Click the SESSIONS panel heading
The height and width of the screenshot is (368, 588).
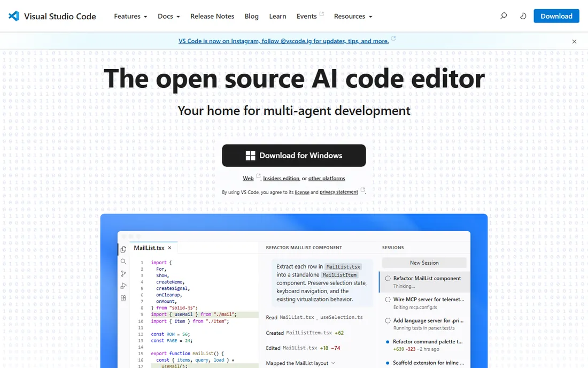click(393, 248)
